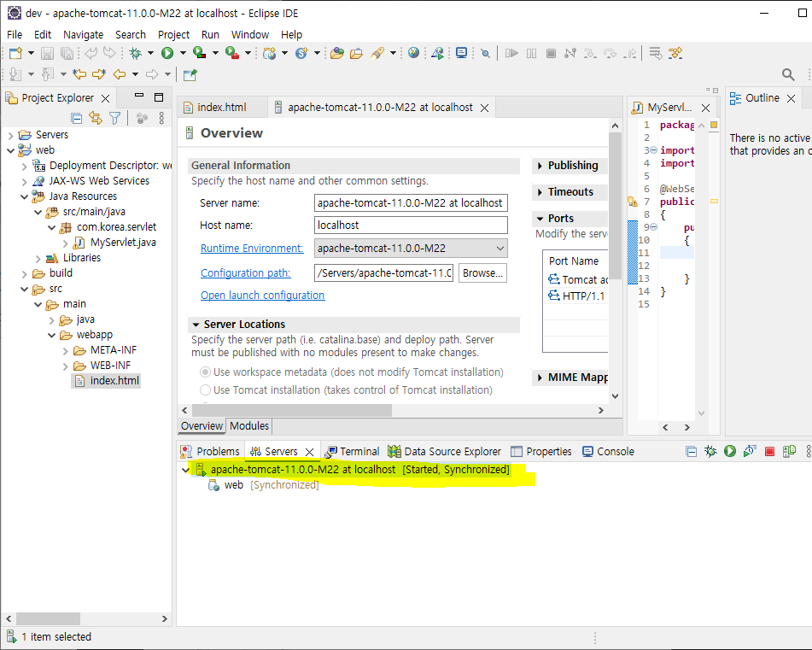The image size is (812, 650).
Task: Click the New file wizard toolbar icon
Action: pos(16,53)
